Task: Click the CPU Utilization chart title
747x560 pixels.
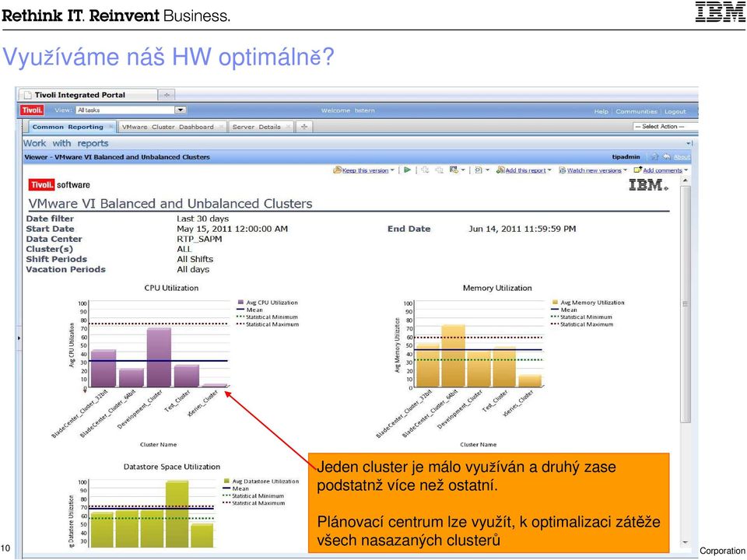Action: point(171,288)
